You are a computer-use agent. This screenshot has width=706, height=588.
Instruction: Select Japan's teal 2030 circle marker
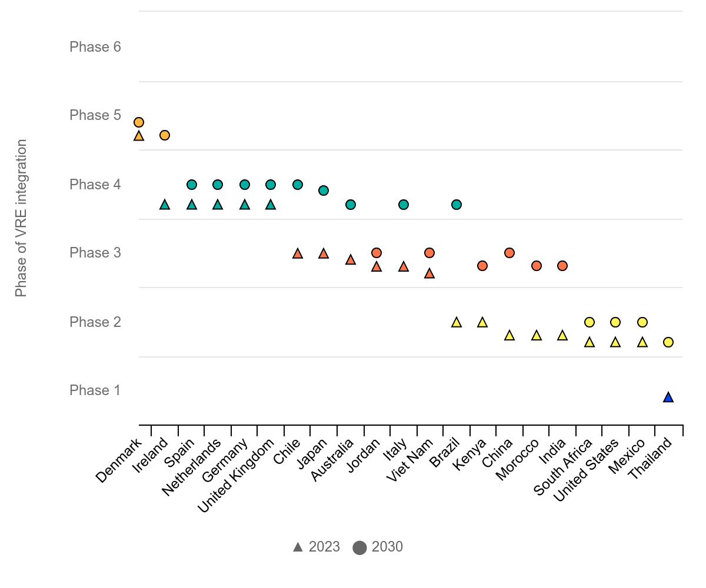(x=323, y=191)
